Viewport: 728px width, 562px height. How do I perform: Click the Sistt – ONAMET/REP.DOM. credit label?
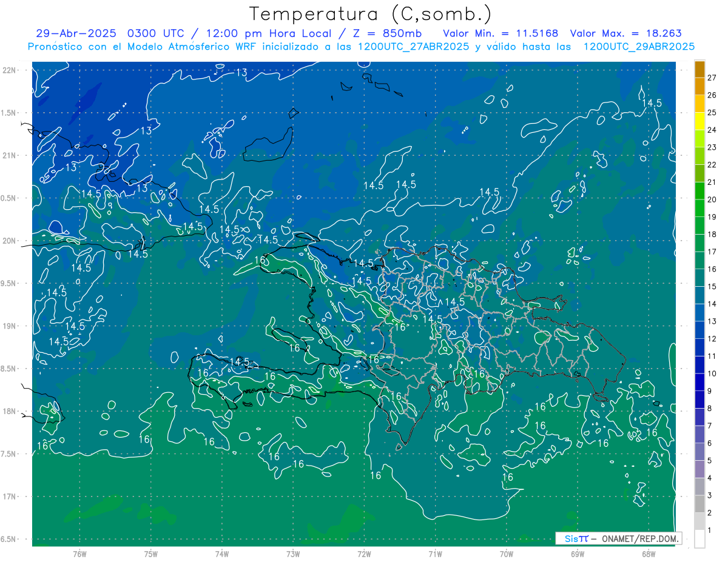619,538
